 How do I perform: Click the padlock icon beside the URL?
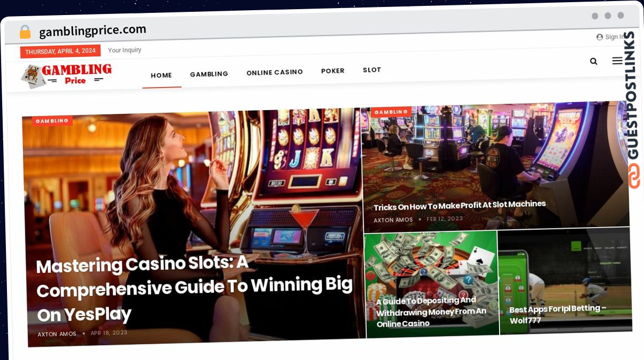(x=25, y=32)
